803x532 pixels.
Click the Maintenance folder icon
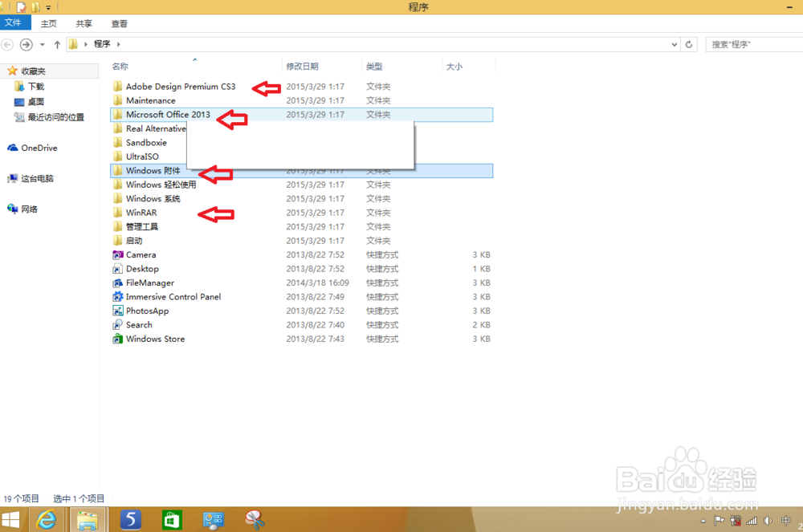pyautogui.click(x=118, y=100)
